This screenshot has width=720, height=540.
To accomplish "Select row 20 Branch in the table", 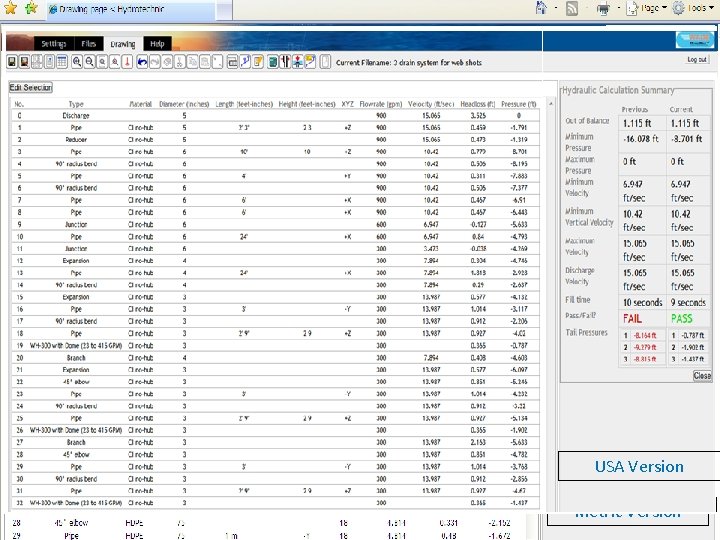I will click(276, 358).
